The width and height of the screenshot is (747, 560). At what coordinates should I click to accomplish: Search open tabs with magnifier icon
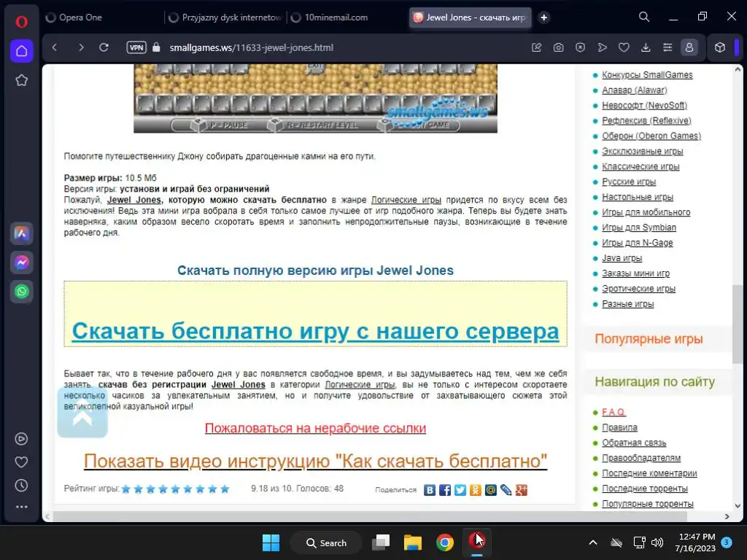click(x=644, y=17)
